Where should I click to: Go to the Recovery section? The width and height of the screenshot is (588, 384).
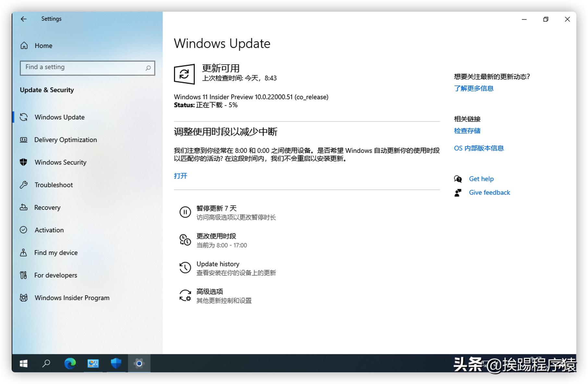pyautogui.click(x=47, y=207)
